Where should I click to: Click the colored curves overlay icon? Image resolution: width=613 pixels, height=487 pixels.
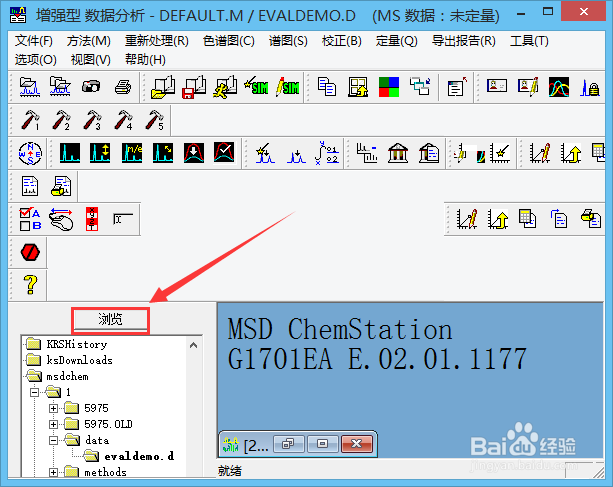point(559,86)
